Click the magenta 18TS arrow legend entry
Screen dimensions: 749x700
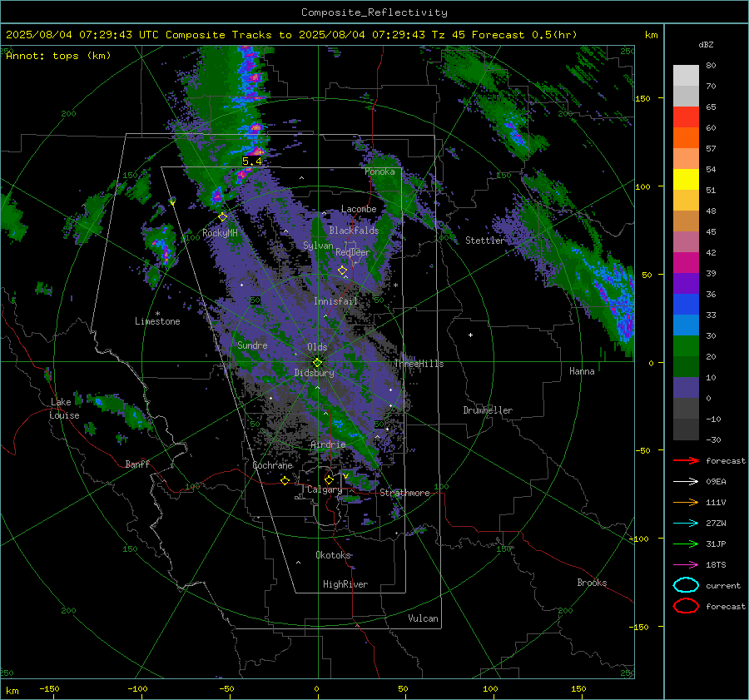(x=686, y=565)
